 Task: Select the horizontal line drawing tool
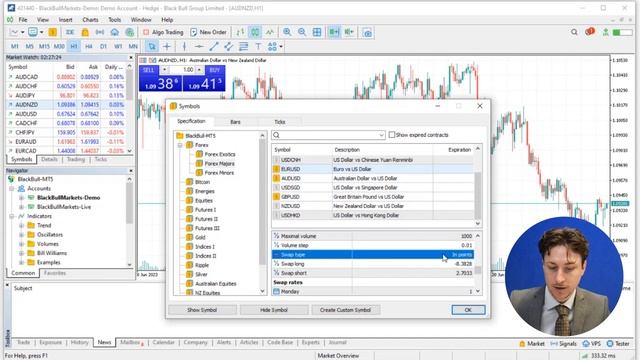pos(199,47)
